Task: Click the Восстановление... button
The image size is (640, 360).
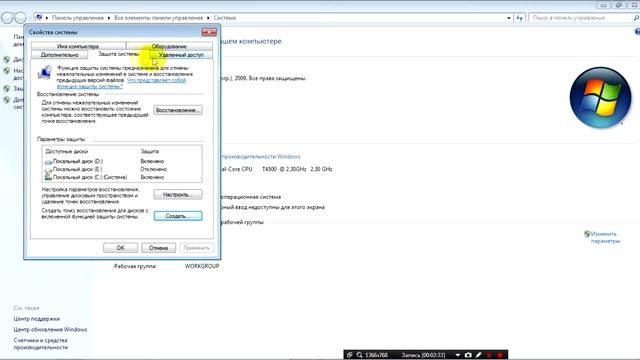Action: pos(178,110)
